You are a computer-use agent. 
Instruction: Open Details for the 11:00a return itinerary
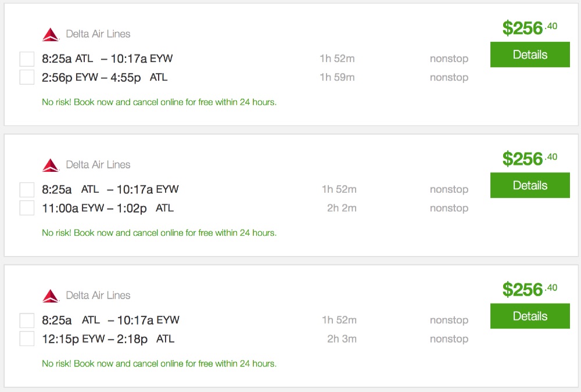[530, 185]
